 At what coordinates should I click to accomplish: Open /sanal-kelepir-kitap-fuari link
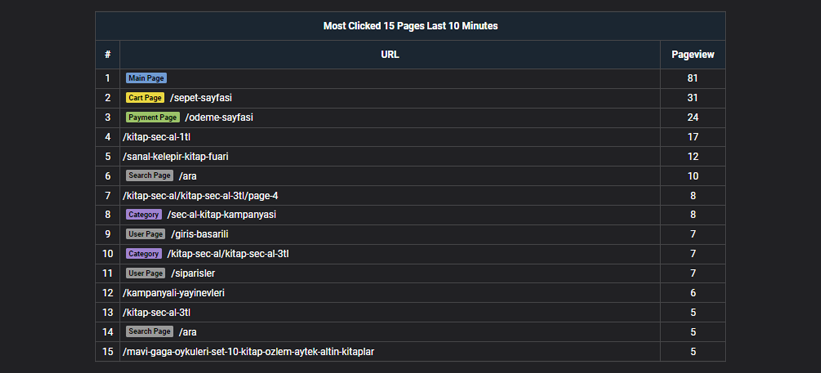click(x=175, y=156)
